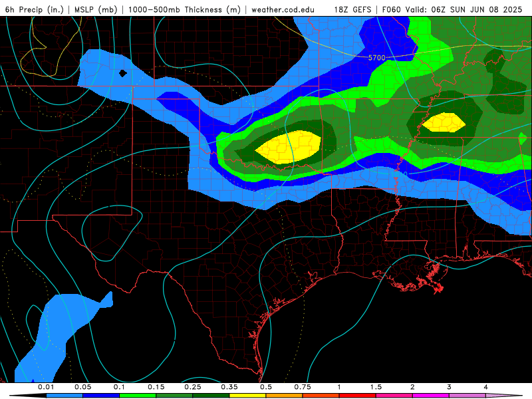Screen dimensions: 532x399
Task: Click the 5700 thickness contour label
Action: 376,58
